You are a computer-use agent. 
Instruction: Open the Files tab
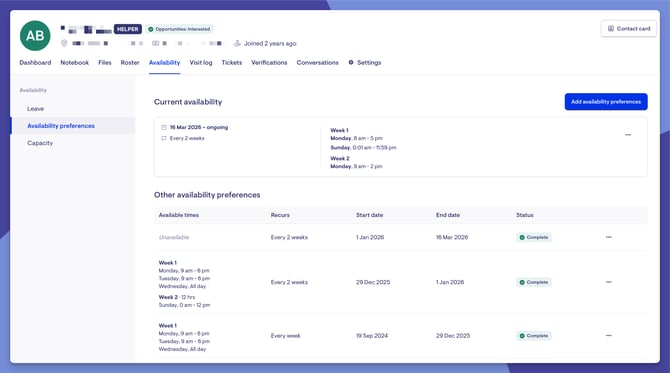coord(105,62)
